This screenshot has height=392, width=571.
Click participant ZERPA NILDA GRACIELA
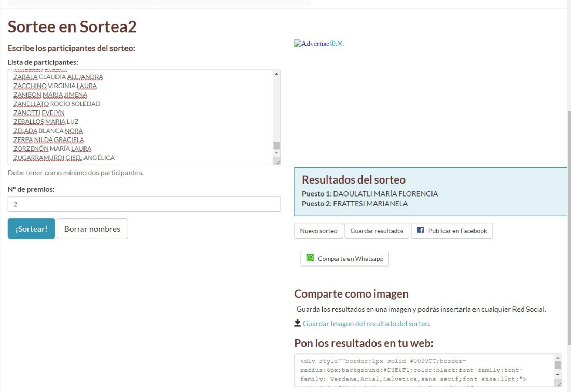click(49, 140)
